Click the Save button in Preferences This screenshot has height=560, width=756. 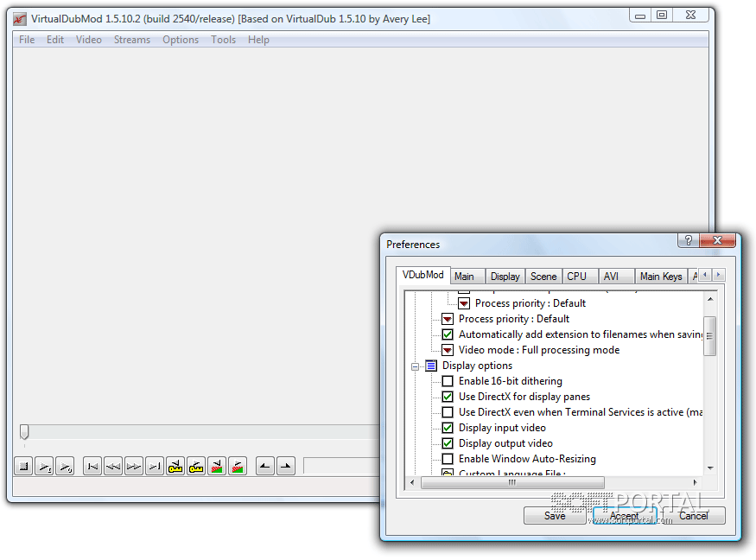555,516
